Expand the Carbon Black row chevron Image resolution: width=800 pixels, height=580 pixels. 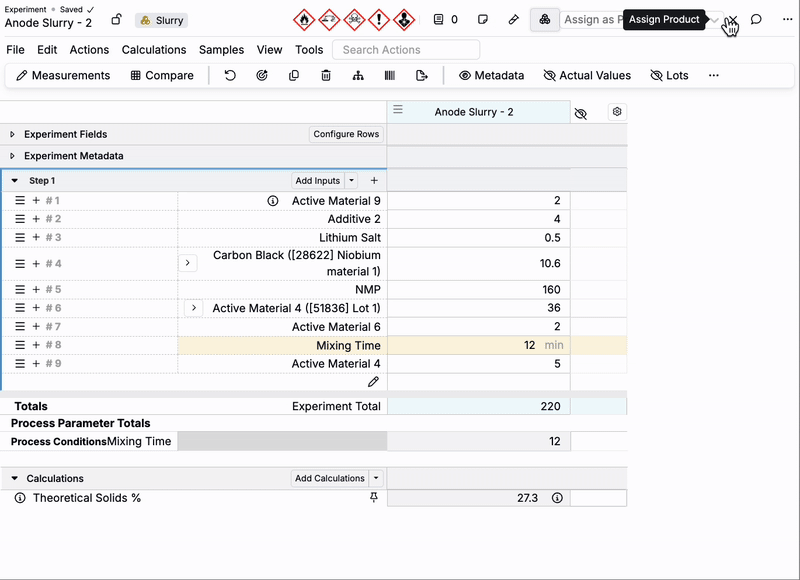pos(188,263)
